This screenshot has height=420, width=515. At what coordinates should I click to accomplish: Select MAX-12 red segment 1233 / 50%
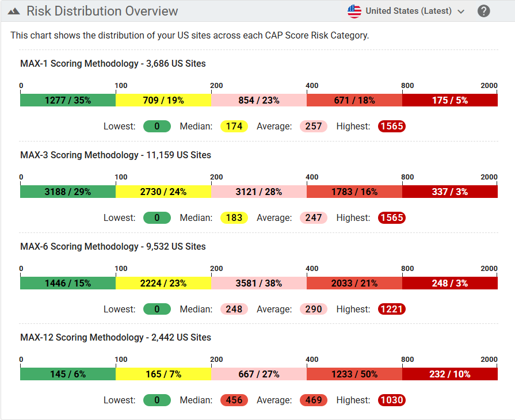click(x=354, y=374)
